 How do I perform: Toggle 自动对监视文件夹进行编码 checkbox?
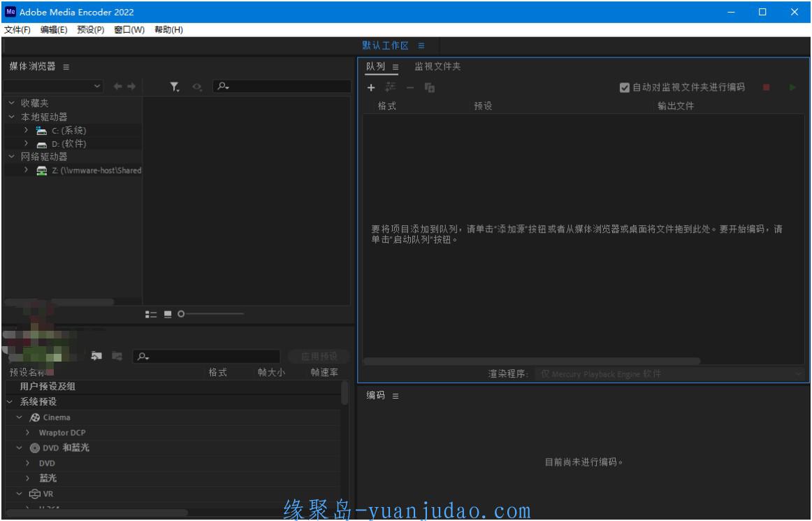[x=625, y=87]
